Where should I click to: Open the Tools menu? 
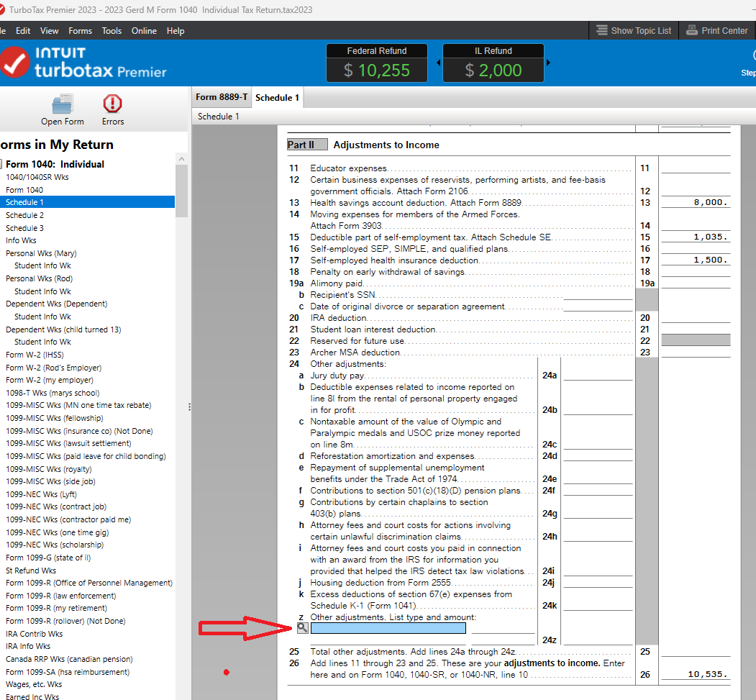click(111, 31)
